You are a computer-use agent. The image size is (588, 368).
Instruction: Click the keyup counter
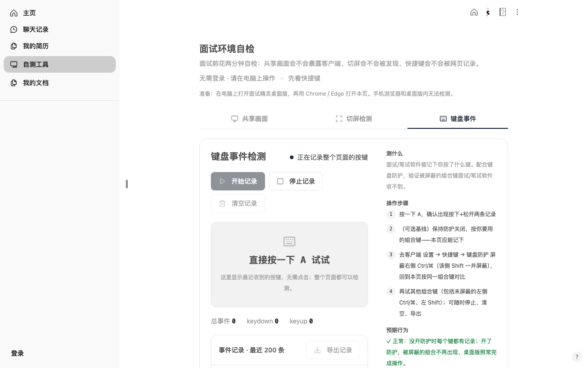tap(301, 321)
